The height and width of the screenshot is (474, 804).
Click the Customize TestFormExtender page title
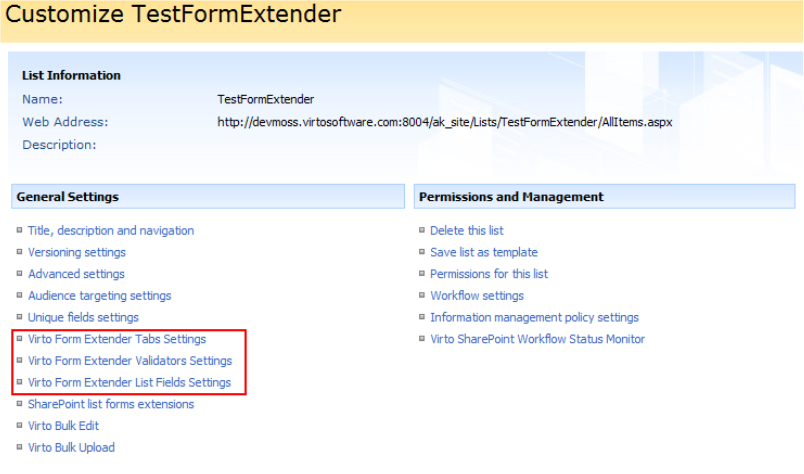(x=173, y=14)
